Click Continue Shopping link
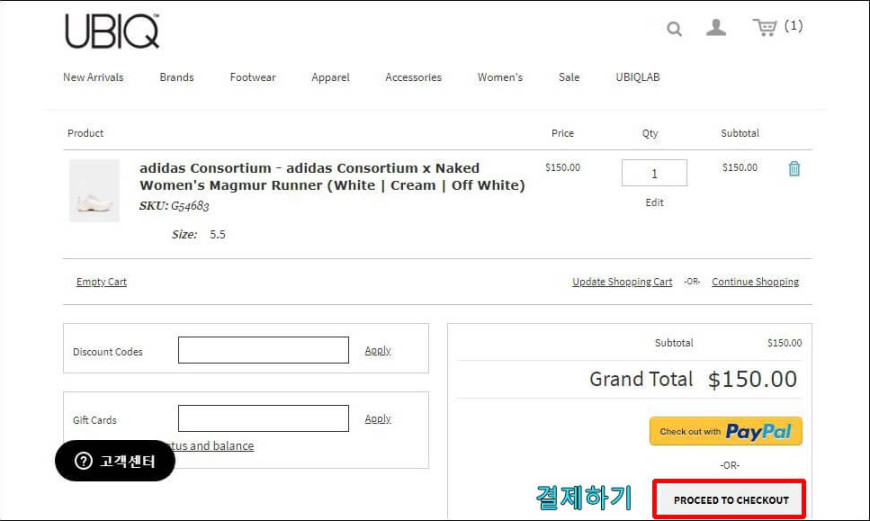 click(755, 282)
